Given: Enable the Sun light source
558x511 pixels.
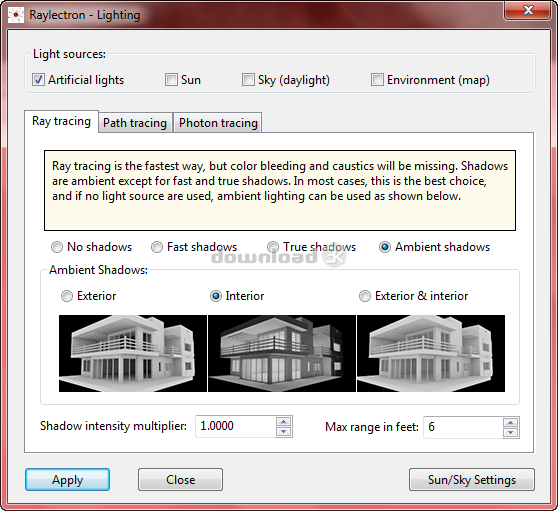Looking at the screenshot, I should coord(171,80).
